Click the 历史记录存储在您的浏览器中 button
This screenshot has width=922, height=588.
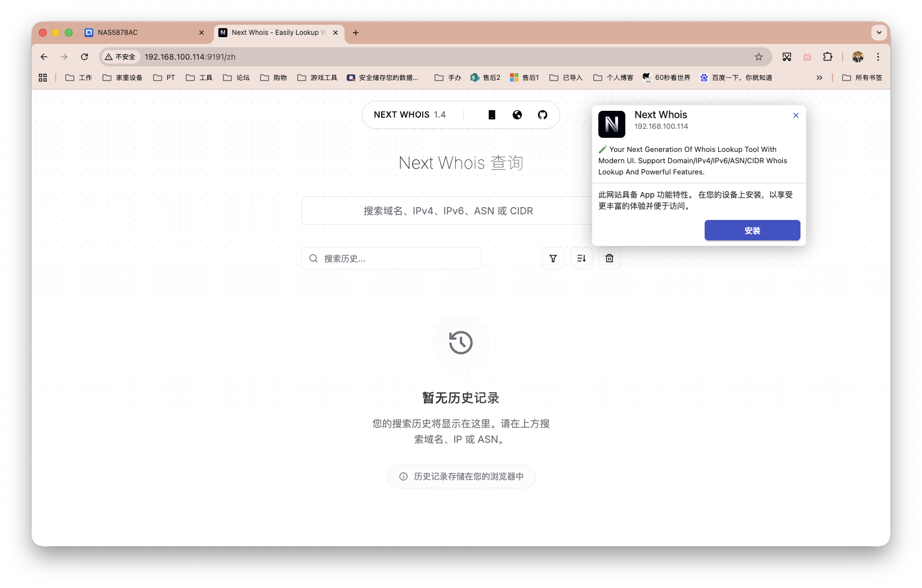[460, 476]
